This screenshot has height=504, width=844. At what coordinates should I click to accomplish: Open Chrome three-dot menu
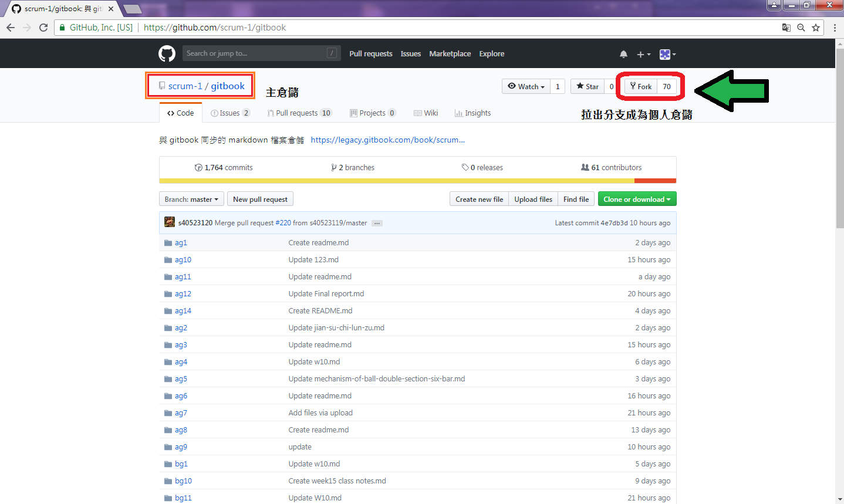(835, 28)
